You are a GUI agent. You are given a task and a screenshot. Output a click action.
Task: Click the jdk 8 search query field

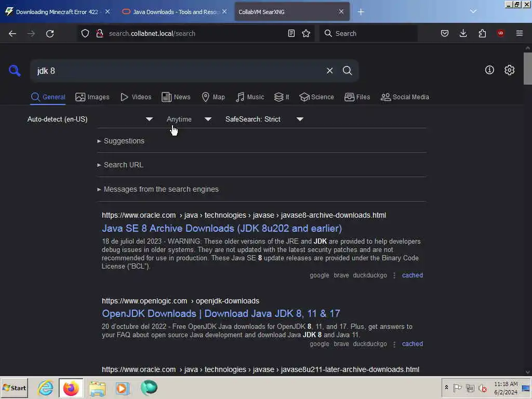click(x=180, y=71)
